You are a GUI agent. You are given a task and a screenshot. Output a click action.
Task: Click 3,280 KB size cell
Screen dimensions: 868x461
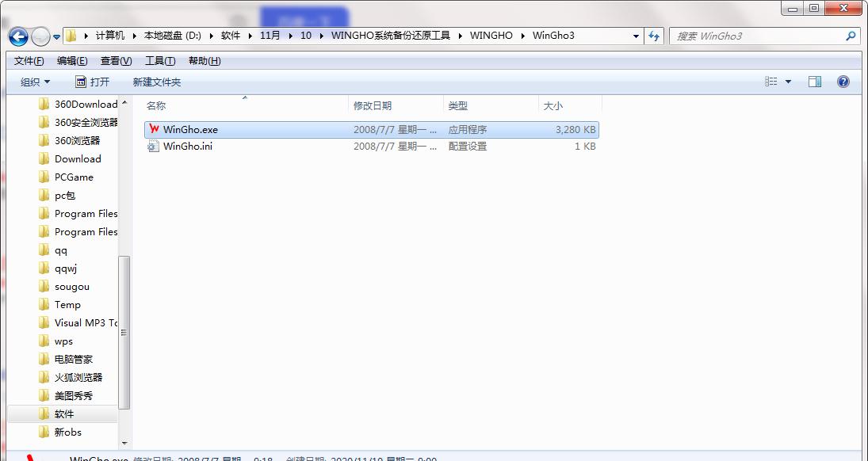pyautogui.click(x=575, y=129)
